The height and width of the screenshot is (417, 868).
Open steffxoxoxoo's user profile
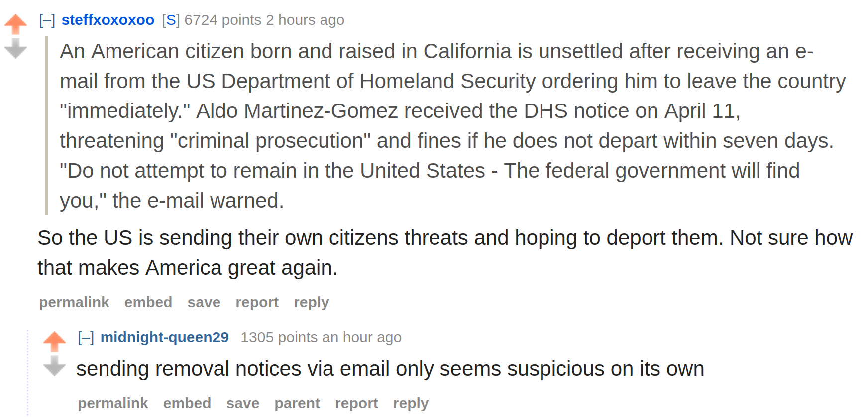[108, 20]
